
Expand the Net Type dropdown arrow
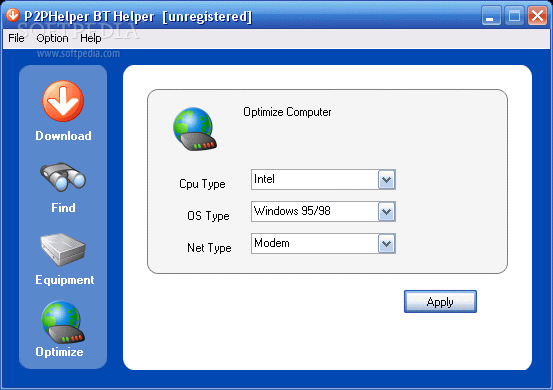387,244
